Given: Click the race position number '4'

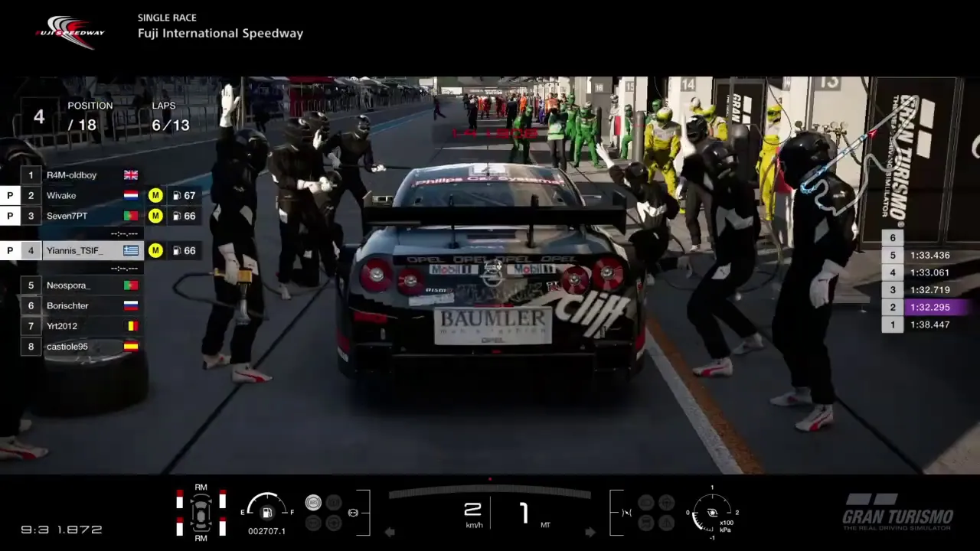Looking at the screenshot, I should point(39,117).
